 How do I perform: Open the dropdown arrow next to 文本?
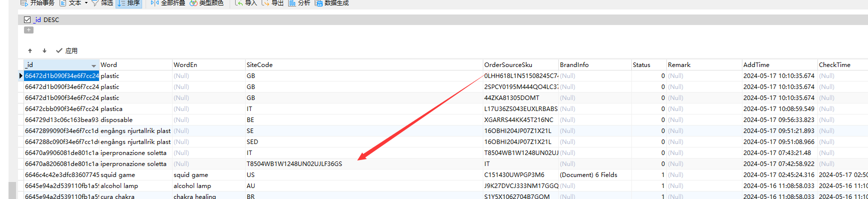point(86,3)
